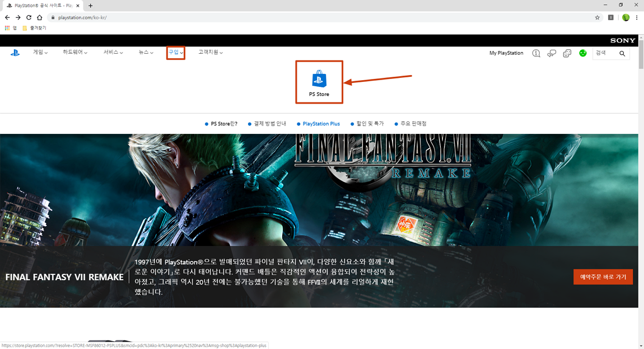Open the My PlayStation link

point(506,53)
